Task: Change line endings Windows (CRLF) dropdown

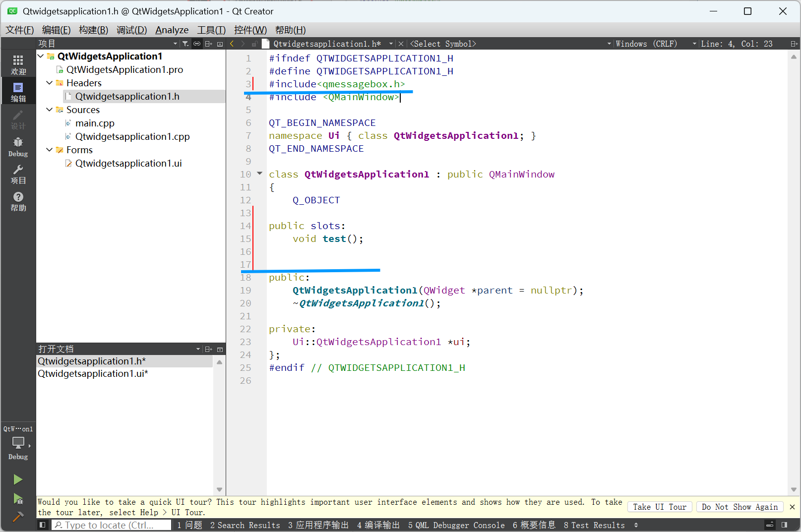Action: (x=655, y=44)
